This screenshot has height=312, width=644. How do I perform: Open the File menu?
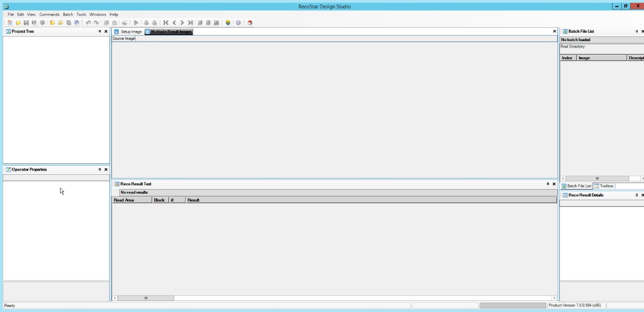click(11, 14)
